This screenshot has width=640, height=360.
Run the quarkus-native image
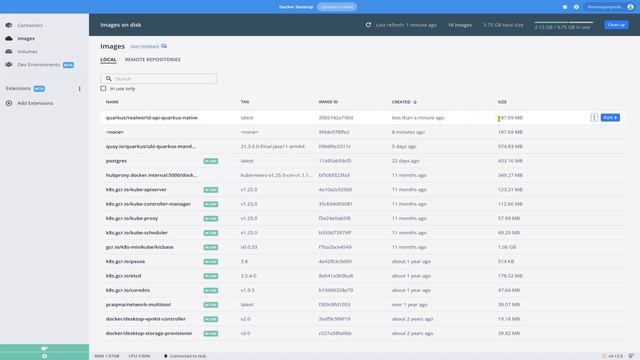coord(610,118)
